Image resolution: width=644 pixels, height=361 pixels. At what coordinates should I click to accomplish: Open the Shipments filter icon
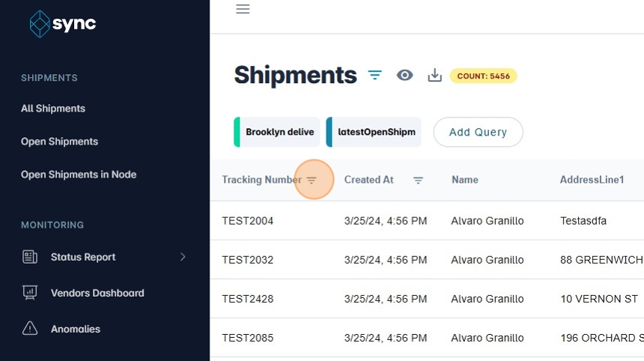point(375,75)
